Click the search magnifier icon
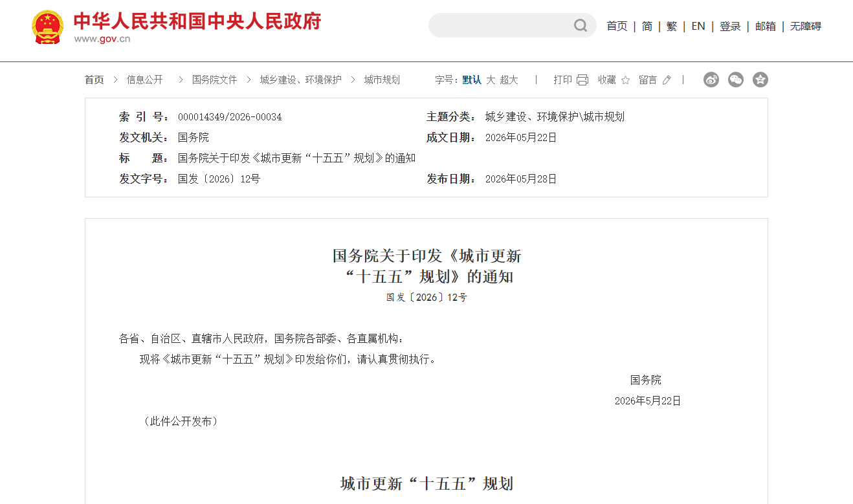 (581, 26)
